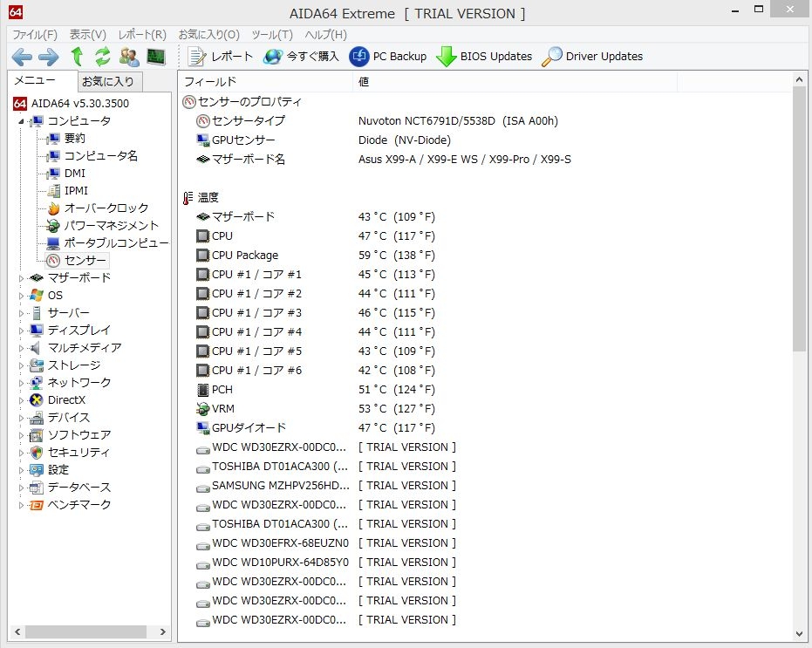Click the レポート report toolbar button
Image resolution: width=812 pixels, height=648 pixels.
click(x=220, y=57)
